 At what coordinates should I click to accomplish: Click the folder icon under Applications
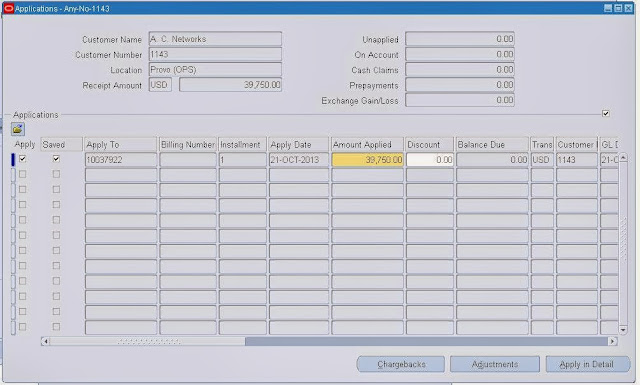[x=18, y=129]
